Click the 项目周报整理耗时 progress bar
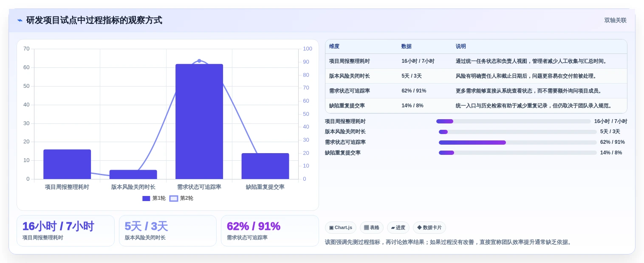This screenshot has height=263, width=644. click(514, 121)
